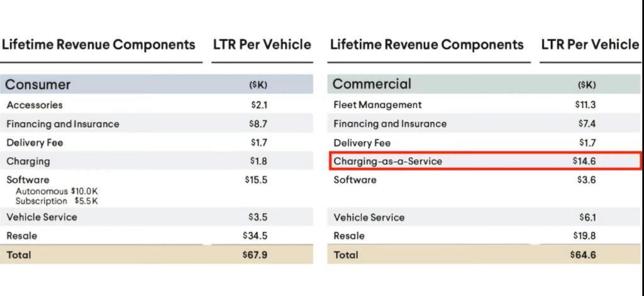Viewport: 644px width, 296px height.
Task: Click the Commercial Vehicle Service $6.1 value
Action: (588, 217)
